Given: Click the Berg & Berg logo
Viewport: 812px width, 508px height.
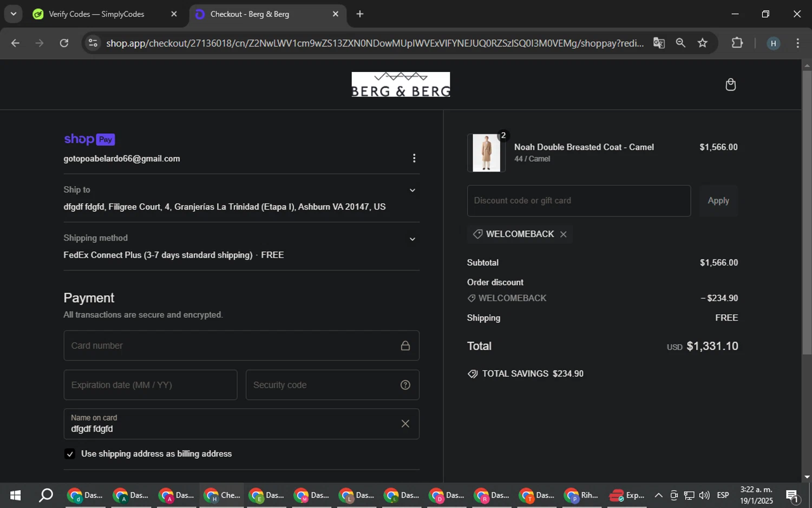Looking at the screenshot, I should (401, 84).
